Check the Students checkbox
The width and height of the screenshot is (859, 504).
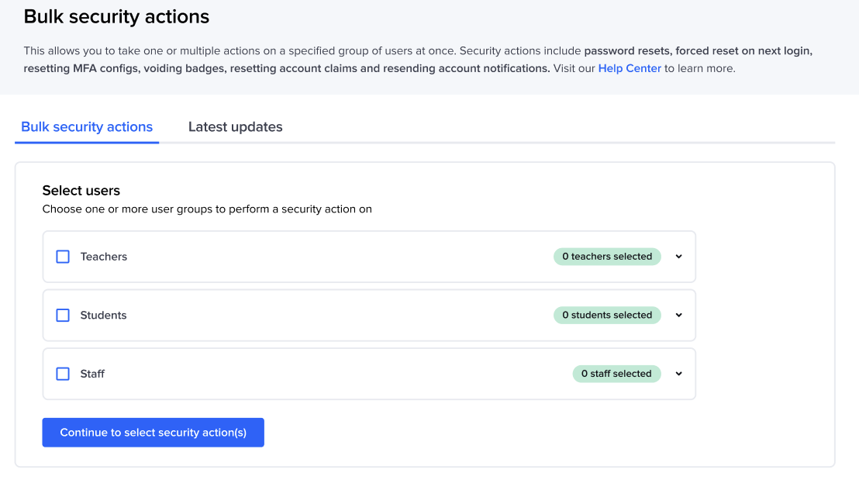(63, 315)
